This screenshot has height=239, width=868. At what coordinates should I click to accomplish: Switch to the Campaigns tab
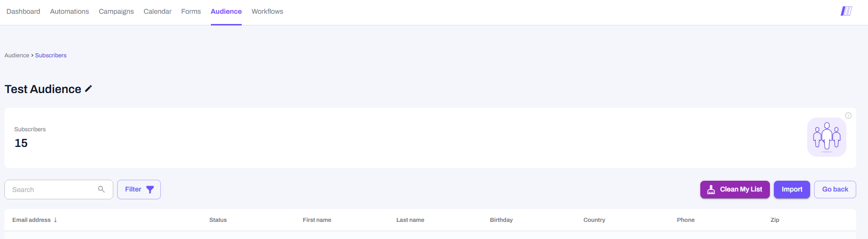[116, 11]
